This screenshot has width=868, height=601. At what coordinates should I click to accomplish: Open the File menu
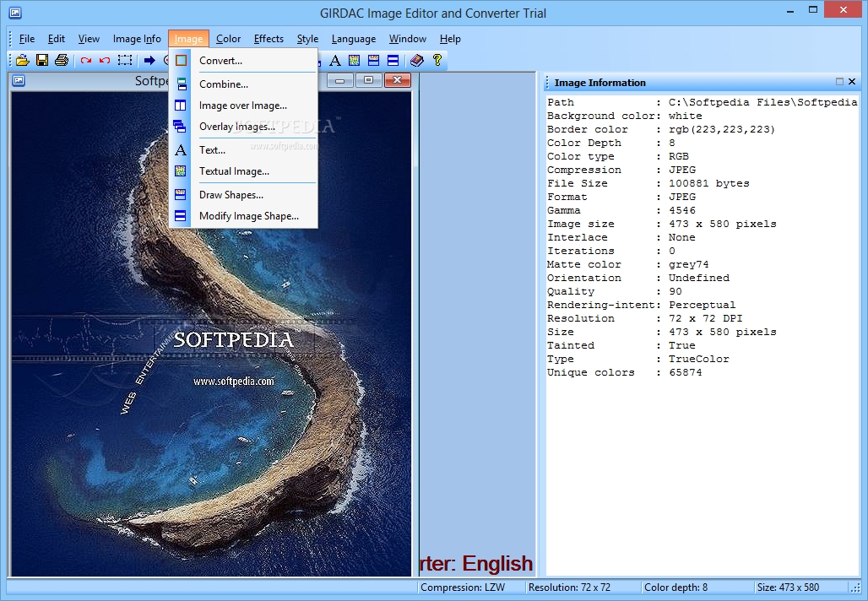[26, 39]
